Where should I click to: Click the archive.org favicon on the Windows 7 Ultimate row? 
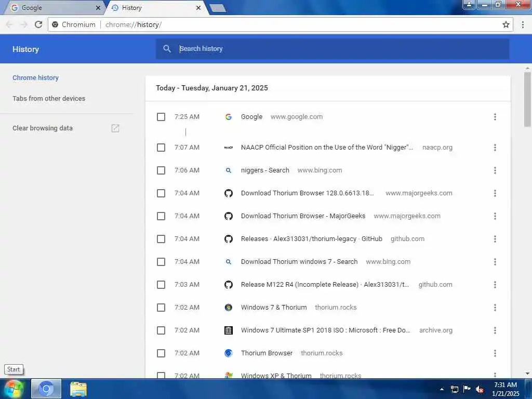tap(229, 330)
